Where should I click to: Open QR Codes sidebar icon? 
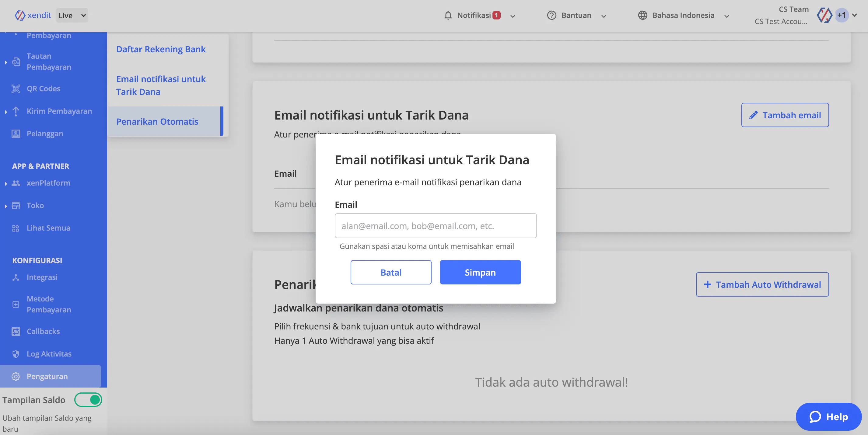16,89
